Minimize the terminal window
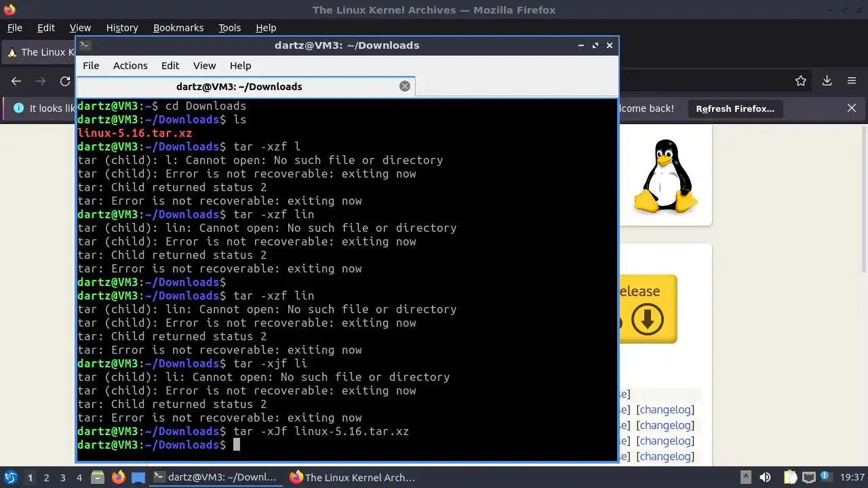 tap(581, 45)
